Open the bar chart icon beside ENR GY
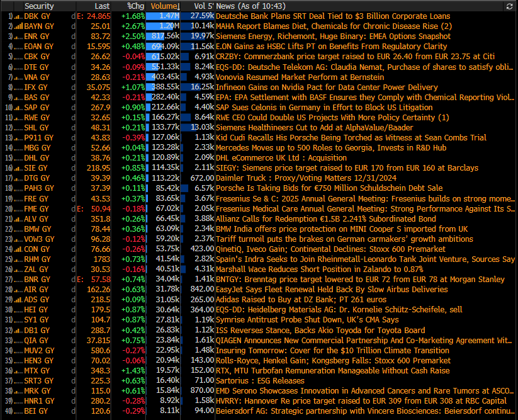518x420 pixels. click(19, 37)
